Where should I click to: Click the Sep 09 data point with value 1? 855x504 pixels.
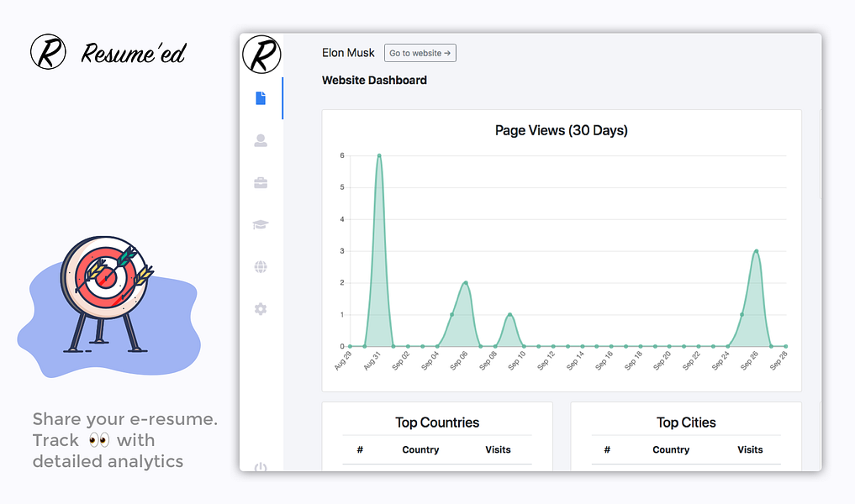509,314
